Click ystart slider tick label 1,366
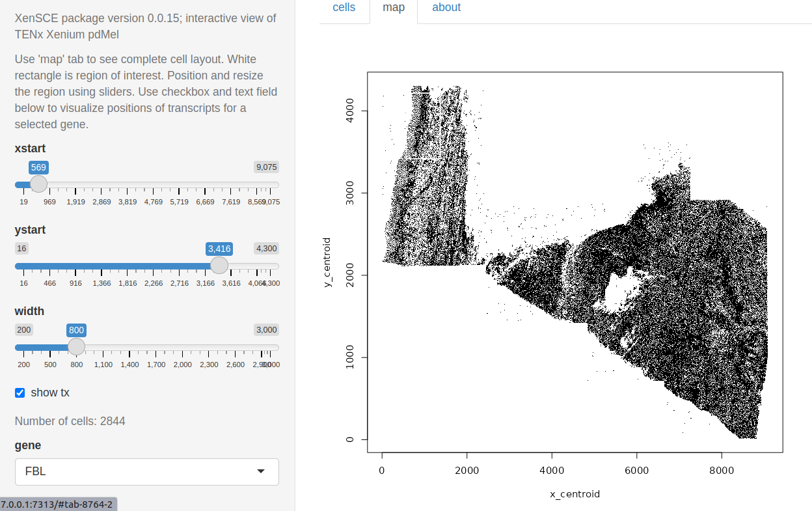Image resolution: width=812 pixels, height=511 pixels. pyautogui.click(x=101, y=283)
